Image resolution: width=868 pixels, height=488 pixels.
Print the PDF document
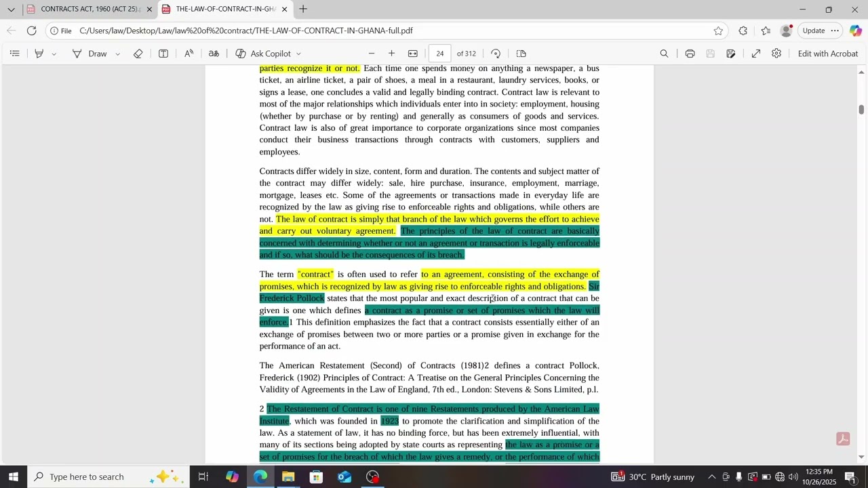click(x=690, y=54)
